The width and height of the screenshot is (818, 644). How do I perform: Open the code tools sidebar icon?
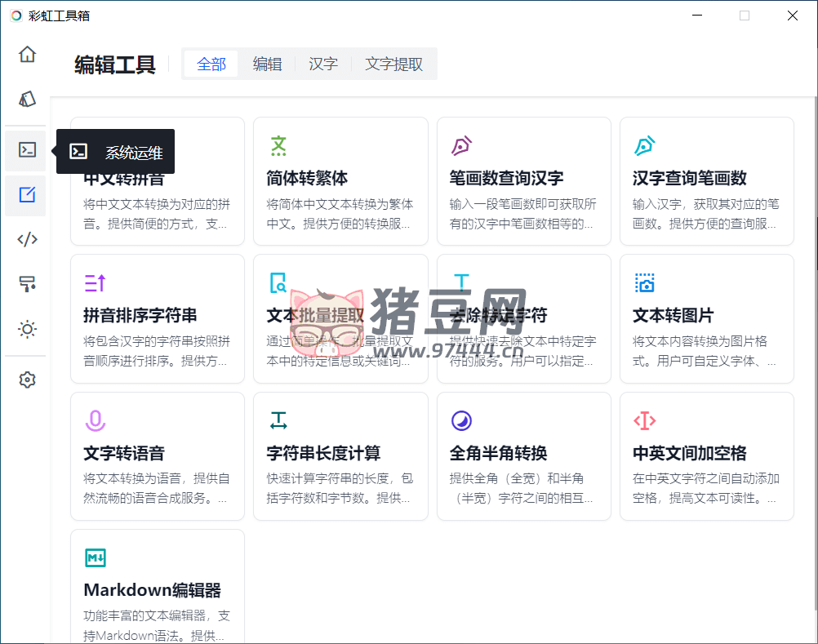point(27,239)
